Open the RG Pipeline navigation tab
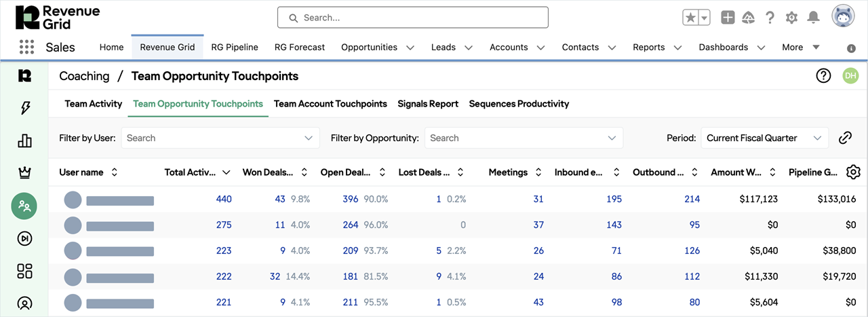 coord(235,48)
